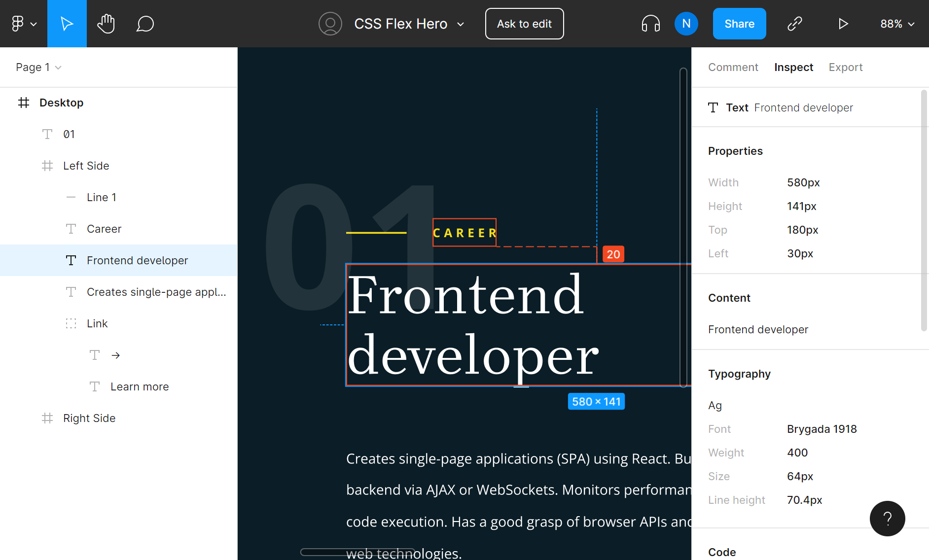Click the headphones audio icon
Viewport: 929px width, 560px height.
(650, 24)
